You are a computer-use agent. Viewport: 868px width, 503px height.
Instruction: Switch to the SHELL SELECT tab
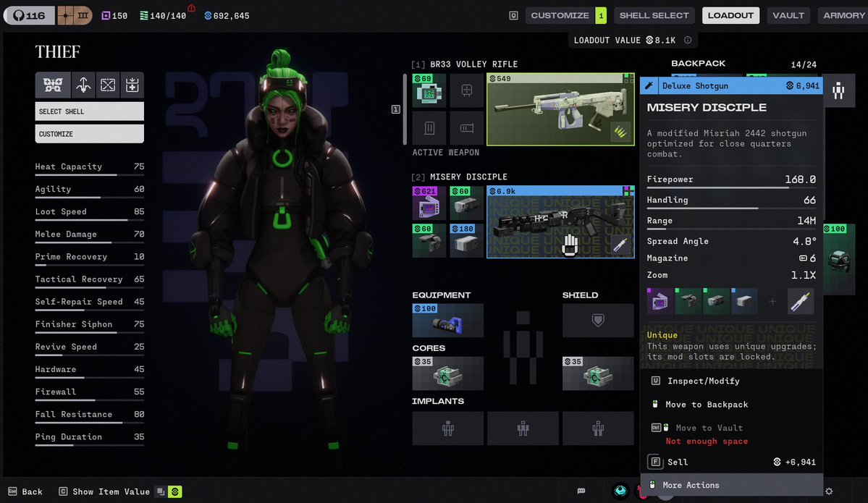point(654,15)
